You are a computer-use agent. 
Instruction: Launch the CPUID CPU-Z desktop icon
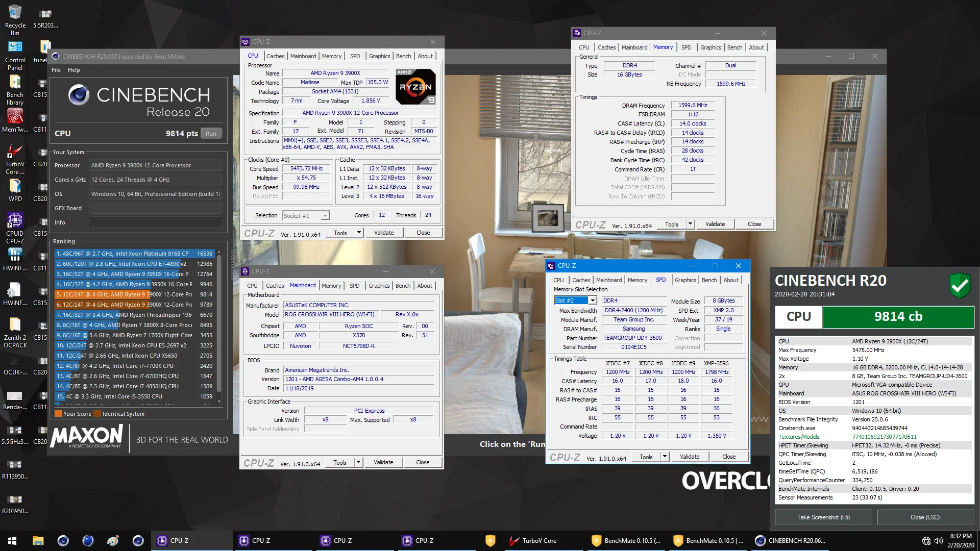[15, 229]
